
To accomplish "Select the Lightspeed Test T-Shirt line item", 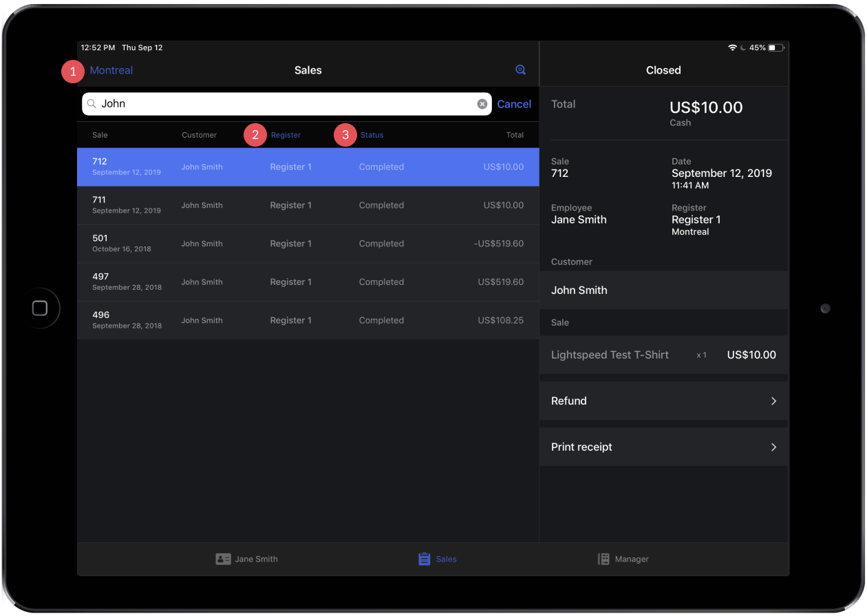I will pyautogui.click(x=664, y=355).
